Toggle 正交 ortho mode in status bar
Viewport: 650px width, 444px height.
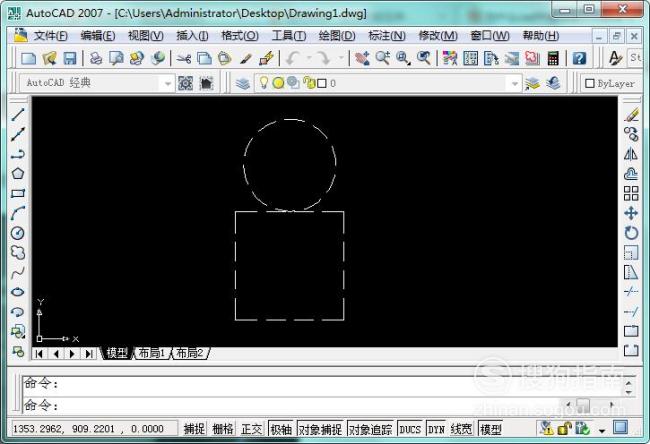(251, 429)
